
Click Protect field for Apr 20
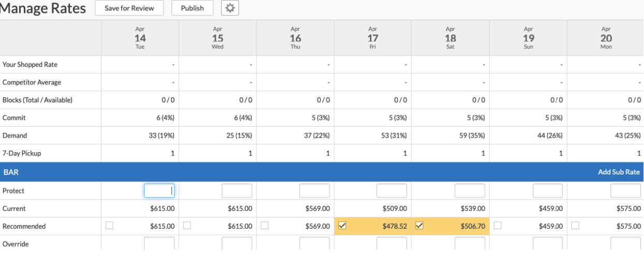[x=625, y=191]
